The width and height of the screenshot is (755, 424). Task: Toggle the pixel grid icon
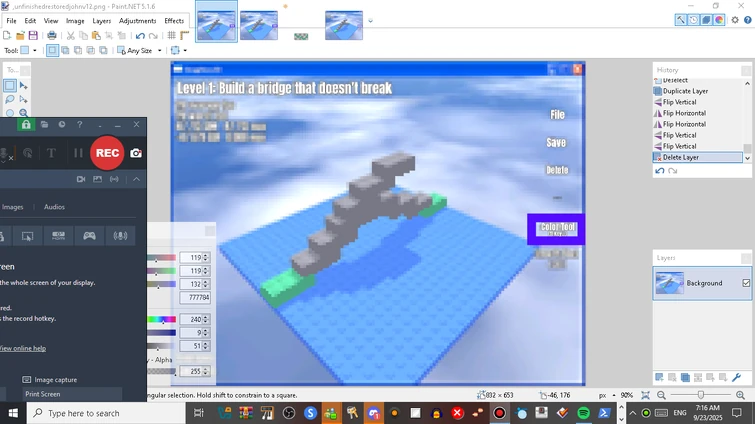[x=171, y=35]
